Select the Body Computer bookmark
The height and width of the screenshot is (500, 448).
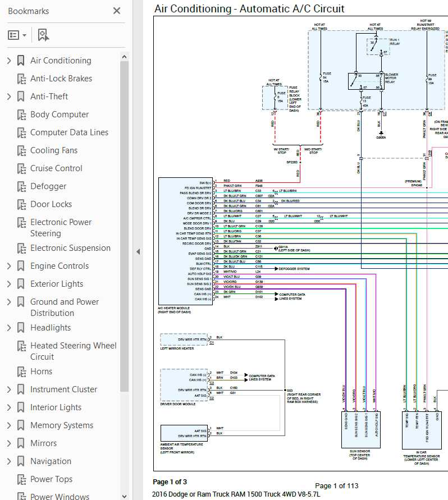click(60, 114)
